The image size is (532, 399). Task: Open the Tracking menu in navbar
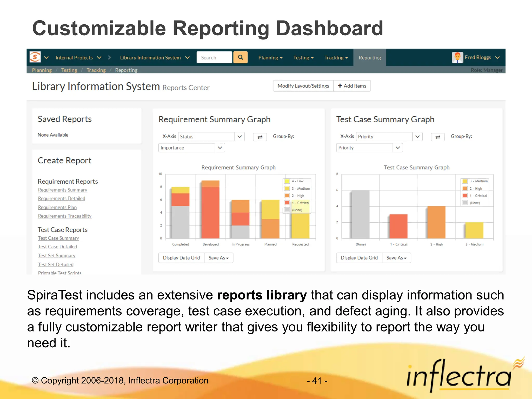[x=336, y=58]
